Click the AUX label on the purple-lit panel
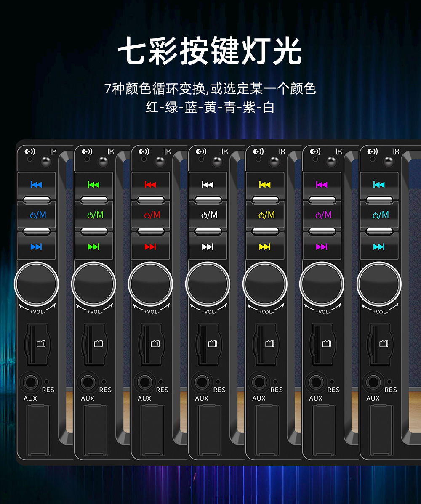 click(316, 398)
